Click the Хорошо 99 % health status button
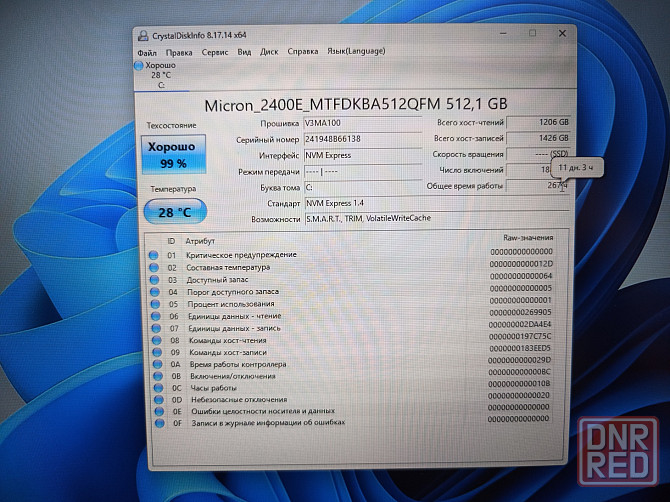The image size is (670, 502). tap(173, 154)
